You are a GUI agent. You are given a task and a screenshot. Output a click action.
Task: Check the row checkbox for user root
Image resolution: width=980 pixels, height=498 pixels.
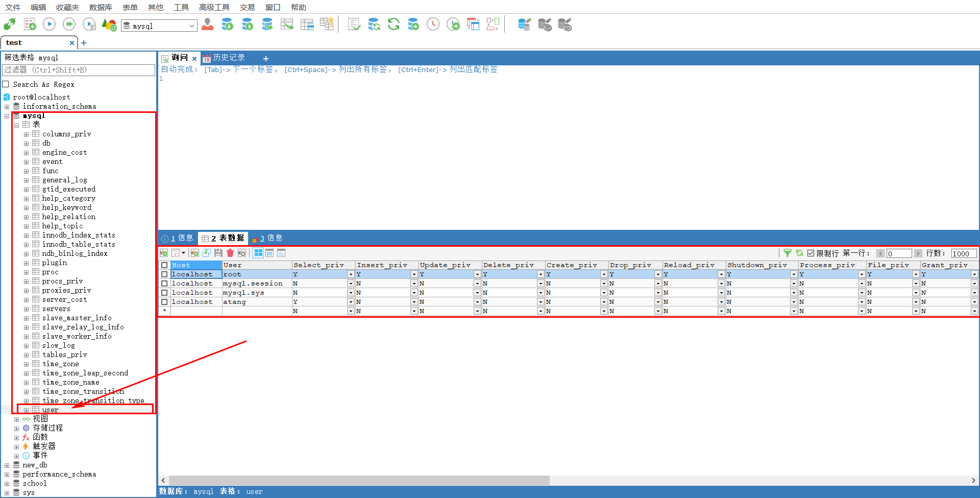point(164,274)
